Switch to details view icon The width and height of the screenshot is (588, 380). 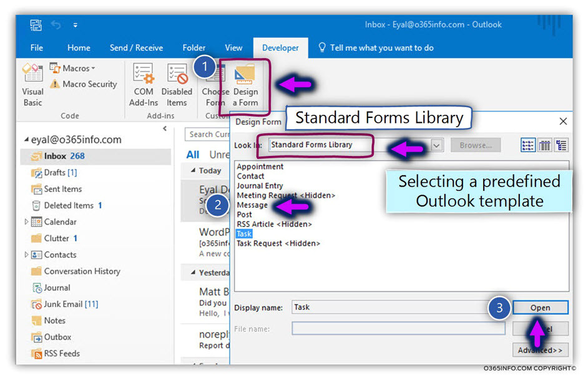click(x=544, y=145)
